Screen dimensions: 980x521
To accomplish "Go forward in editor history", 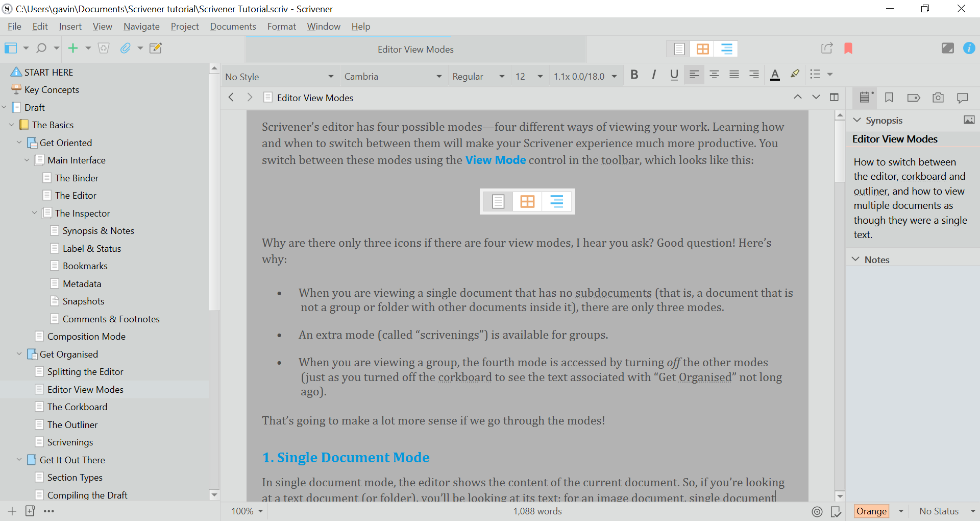I will (250, 97).
